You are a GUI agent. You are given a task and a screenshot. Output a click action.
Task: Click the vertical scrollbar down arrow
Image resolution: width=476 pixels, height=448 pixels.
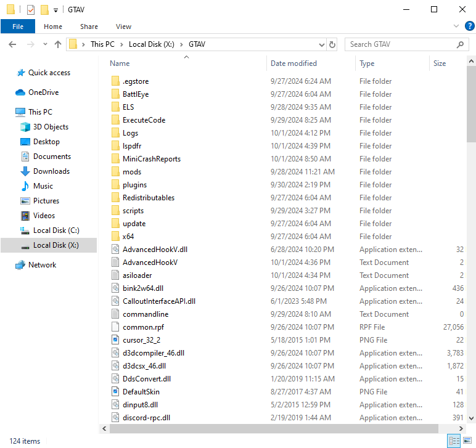[x=471, y=418]
